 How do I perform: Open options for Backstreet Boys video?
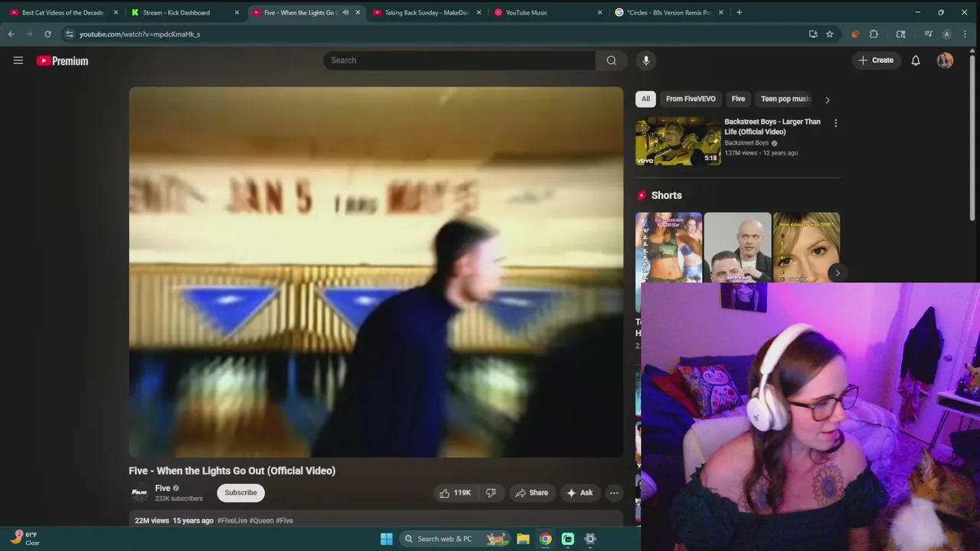coord(835,123)
